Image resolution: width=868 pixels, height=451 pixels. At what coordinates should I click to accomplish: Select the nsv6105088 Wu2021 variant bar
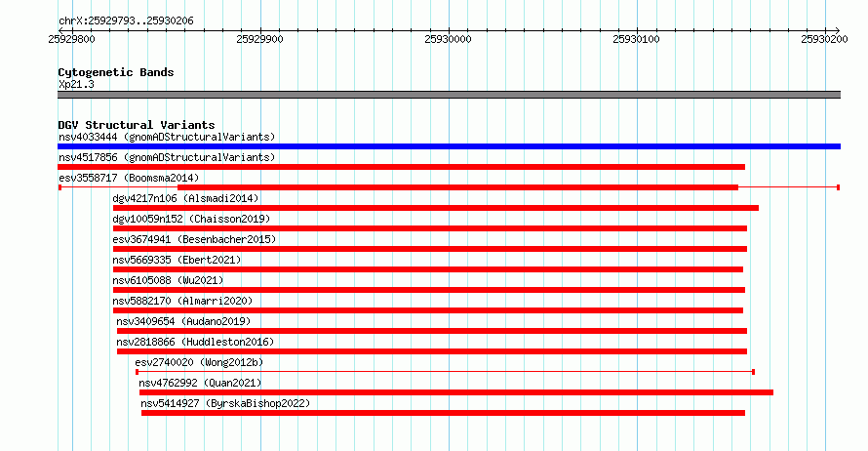point(429,290)
